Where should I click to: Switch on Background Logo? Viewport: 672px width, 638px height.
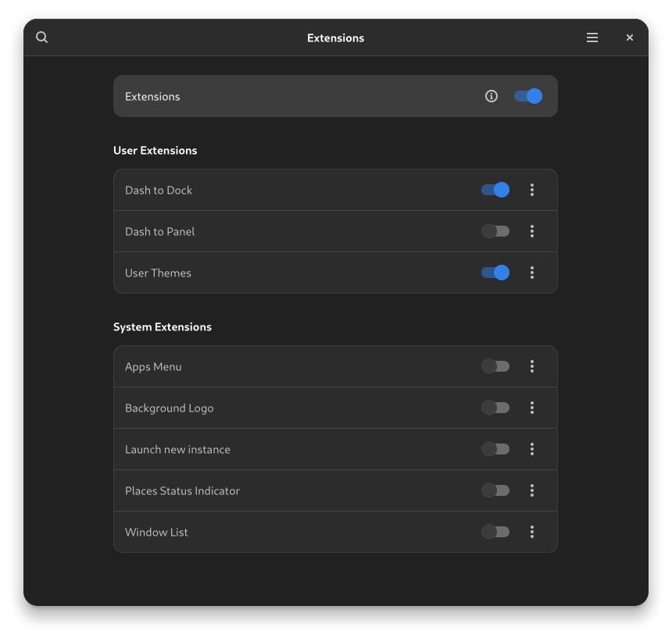point(495,408)
